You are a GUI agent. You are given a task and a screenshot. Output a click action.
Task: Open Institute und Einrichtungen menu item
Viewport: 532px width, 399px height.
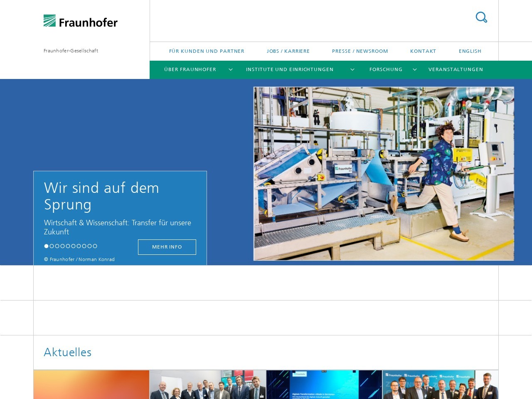point(290,69)
